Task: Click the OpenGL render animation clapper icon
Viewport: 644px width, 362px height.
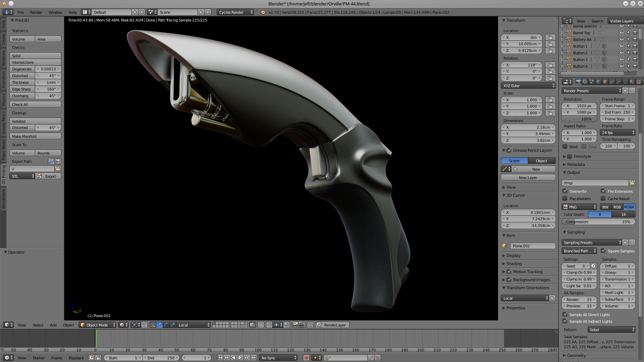Action: [302, 325]
